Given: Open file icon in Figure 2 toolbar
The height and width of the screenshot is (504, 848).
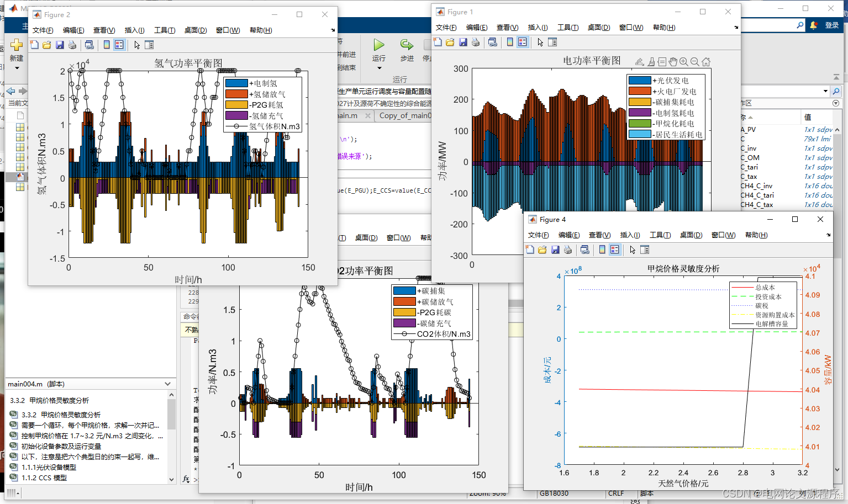Looking at the screenshot, I should point(47,45).
